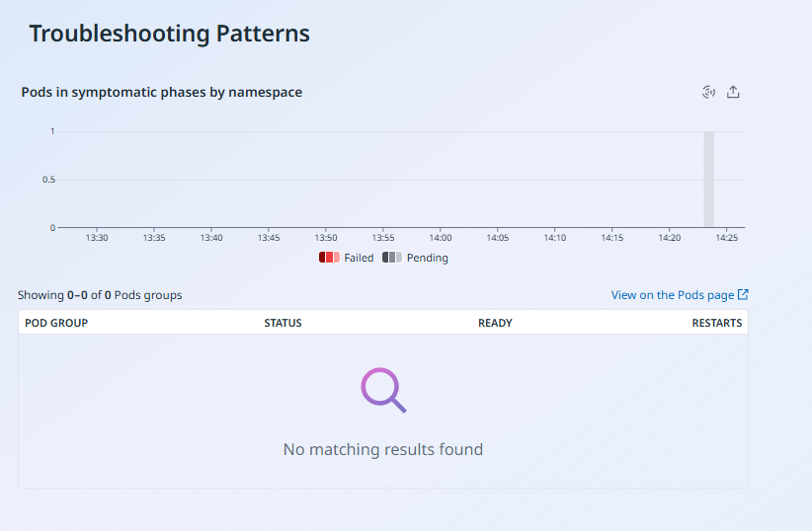Click the 'No matching results found' message
This screenshot has width=812, height=531.
click(383, 449)
